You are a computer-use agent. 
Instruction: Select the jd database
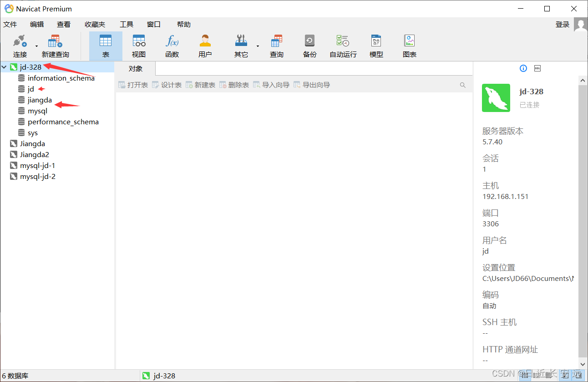point(31,89)
